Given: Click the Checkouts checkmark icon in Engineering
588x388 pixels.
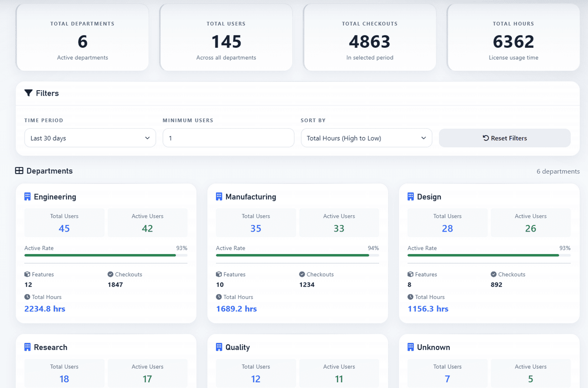Looking at the screenshot, I should click(x=110, y=274).
